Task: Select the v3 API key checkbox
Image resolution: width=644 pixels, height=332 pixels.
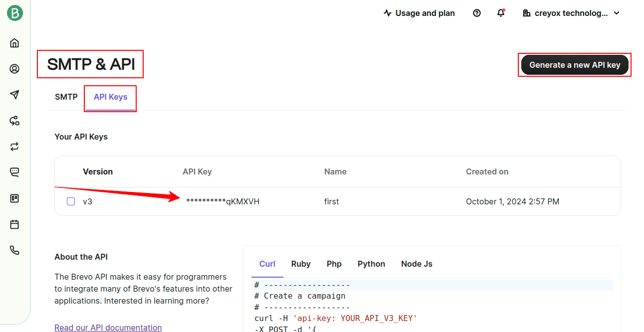Action: click(x=71, y=201)
